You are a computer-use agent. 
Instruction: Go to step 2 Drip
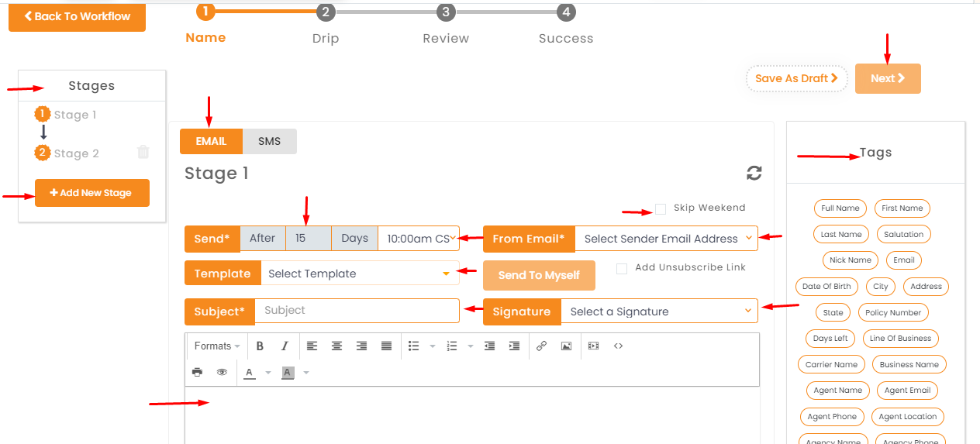(x=326, y=12)
